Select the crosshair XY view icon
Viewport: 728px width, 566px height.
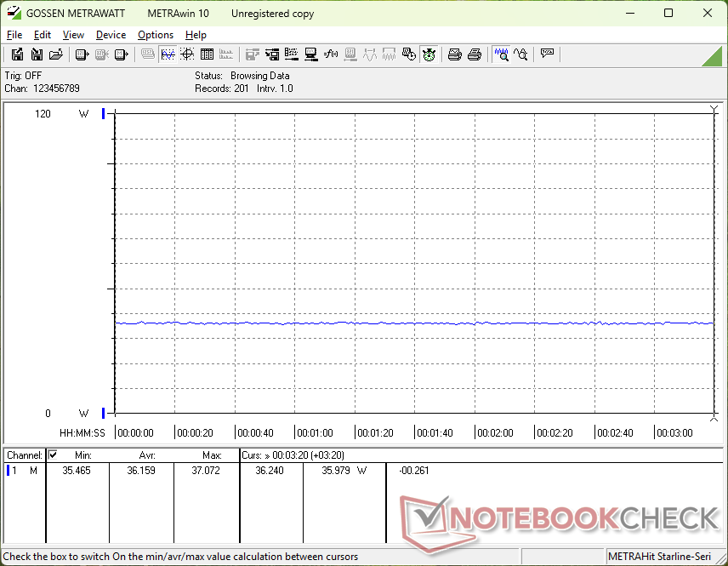(187, 54)
